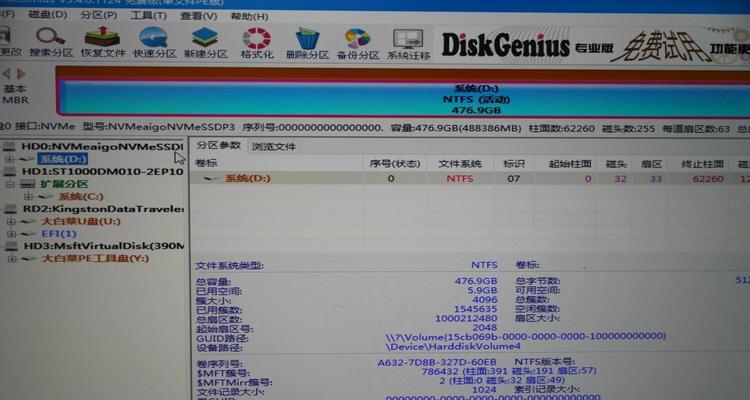The width and height of the screenshot is (750, 400).
Task: Open the 硬盘(D) menu
Action: (47, 14)
